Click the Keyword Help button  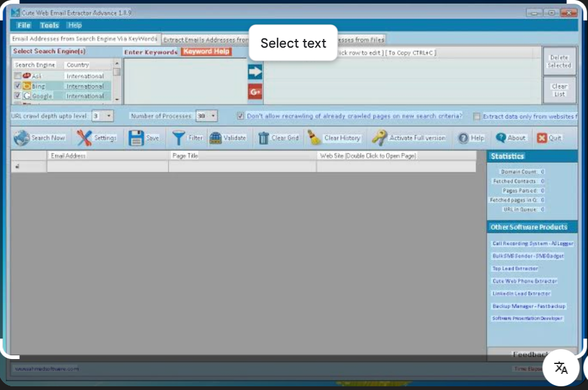tap(207, 52)
